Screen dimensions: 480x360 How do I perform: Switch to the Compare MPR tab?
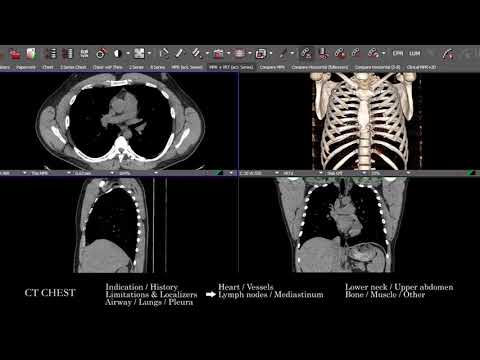[x=272, y=67]
